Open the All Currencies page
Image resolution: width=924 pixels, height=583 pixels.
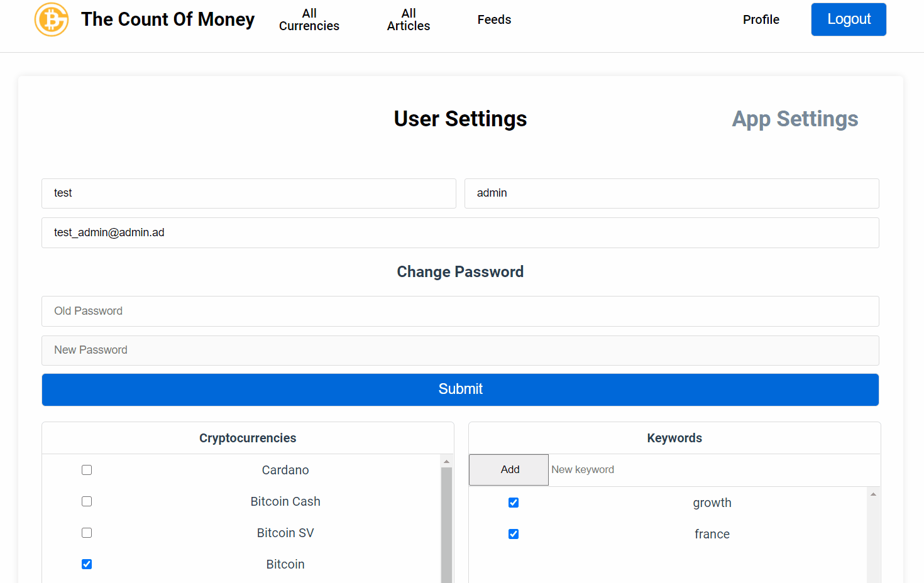click(x=309, y=19)
